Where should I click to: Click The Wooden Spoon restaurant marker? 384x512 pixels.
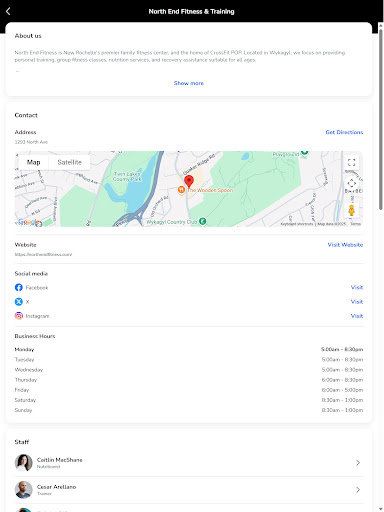point(181,190)
